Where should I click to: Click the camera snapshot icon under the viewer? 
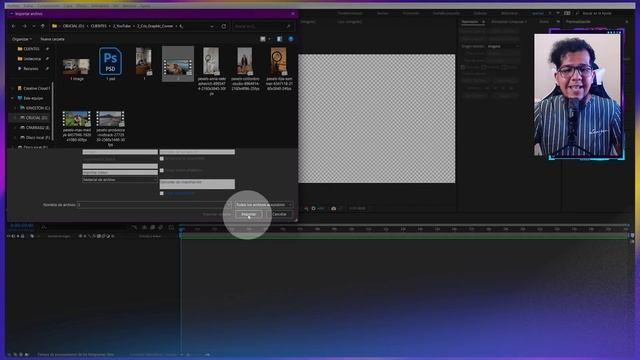[333, 208]
